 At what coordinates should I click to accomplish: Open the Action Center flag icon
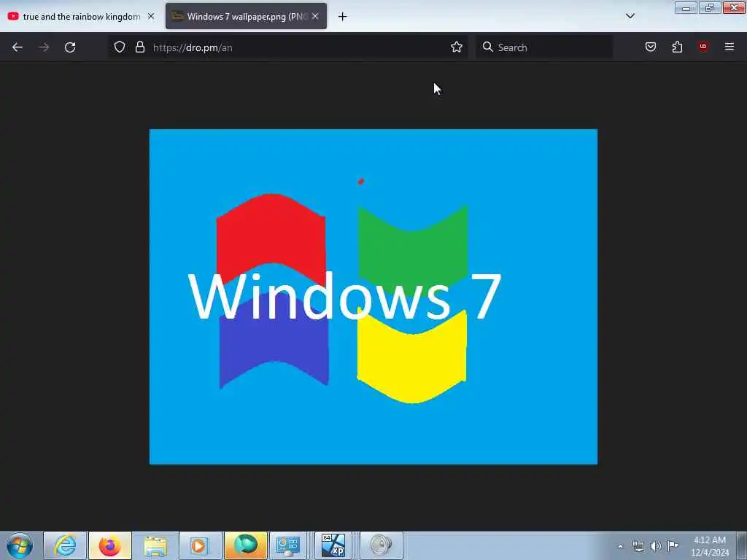[x=673, y=546]
